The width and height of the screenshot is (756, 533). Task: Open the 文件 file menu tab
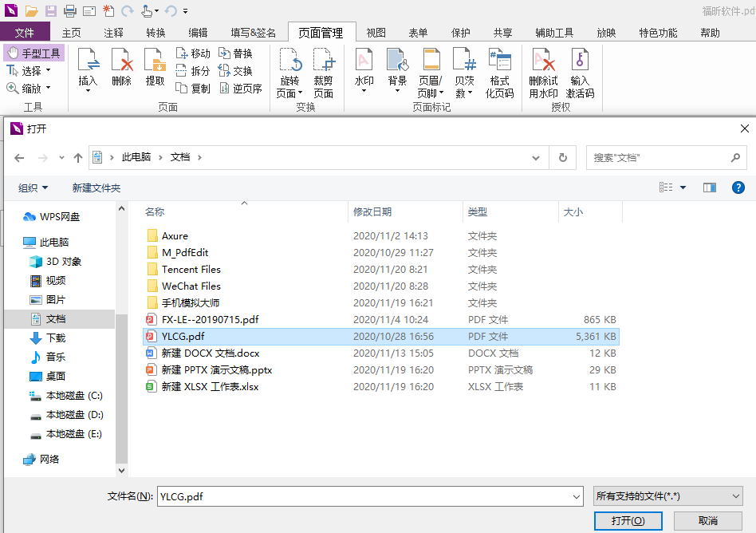[25, 33]
